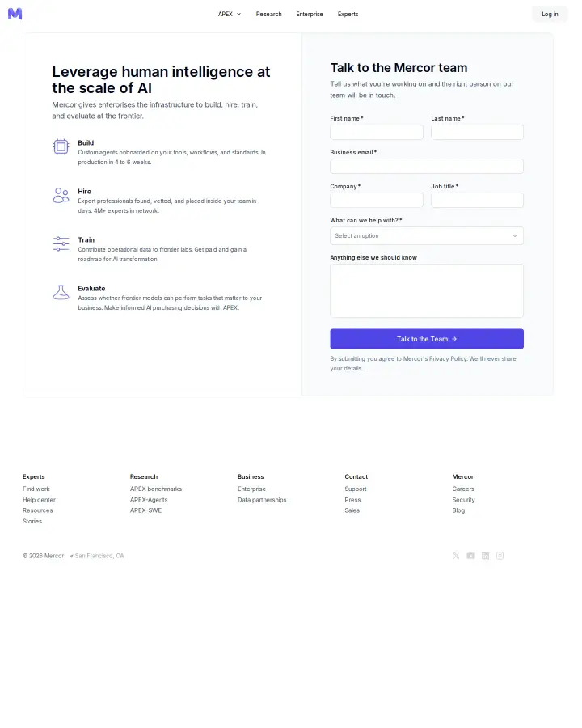Image resolution: width=582 pixels, height=728 pixels.
Task: Click the 'Anything else we should know' textarea
Action: [427, 290]
